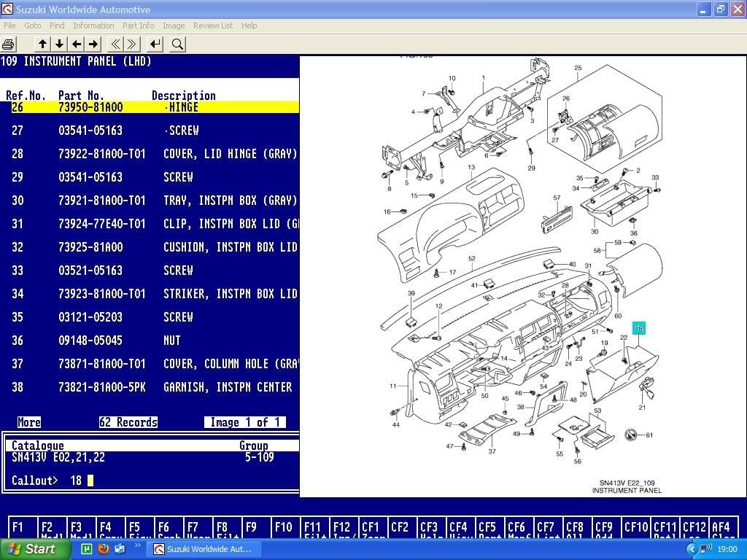This screenshot has height=560, width=747.
Task: Open the Information menu
Action: click(93, 26)
